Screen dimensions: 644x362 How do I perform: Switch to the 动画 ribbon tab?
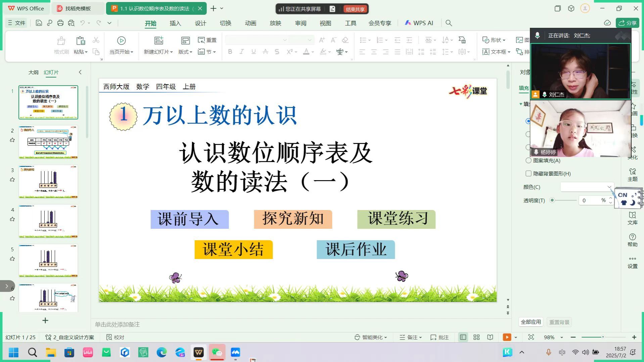(250, 23)
